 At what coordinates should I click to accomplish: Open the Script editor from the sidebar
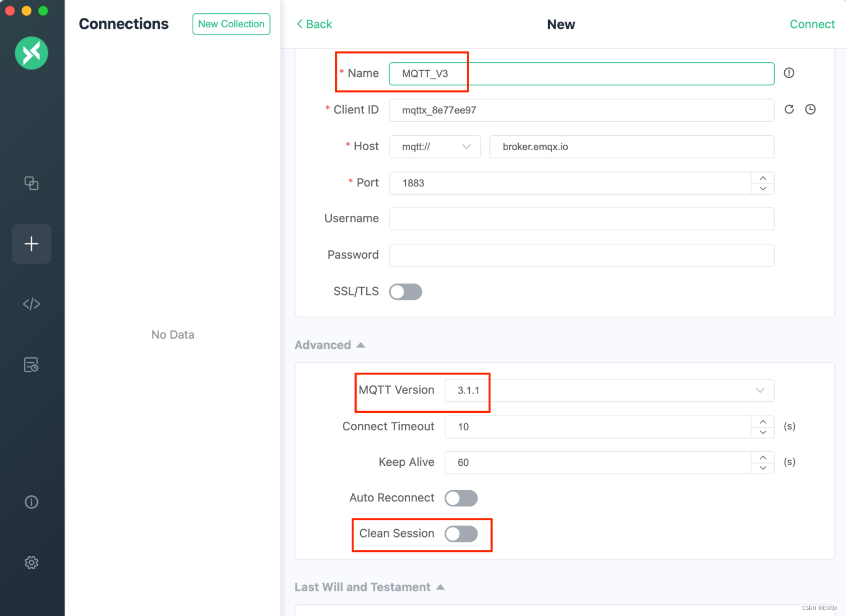coord(31,304)
